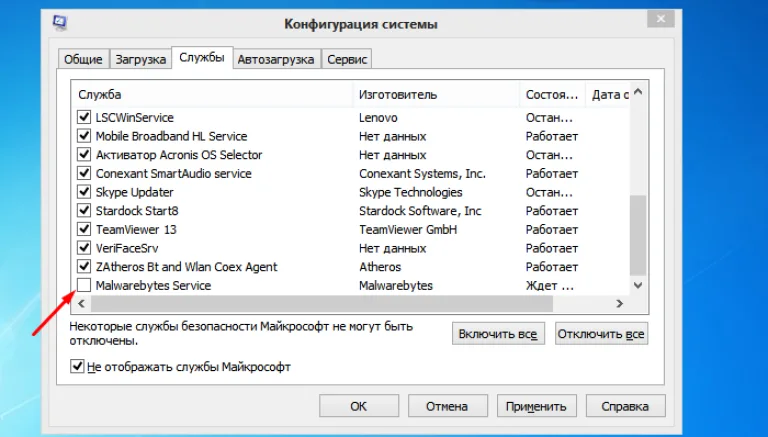Click the Состояние column header
This screenshot has height=437, width=768.
(x=552, y=95)
